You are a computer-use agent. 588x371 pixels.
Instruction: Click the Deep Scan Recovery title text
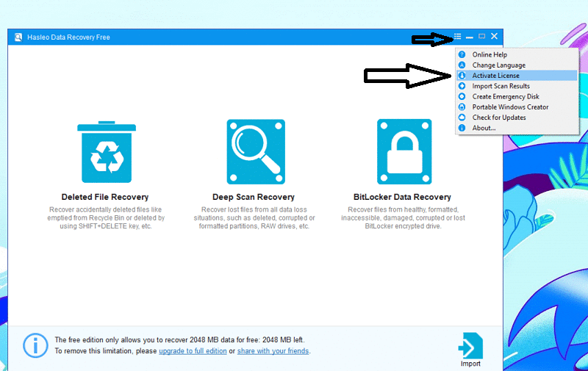point(254,197)
